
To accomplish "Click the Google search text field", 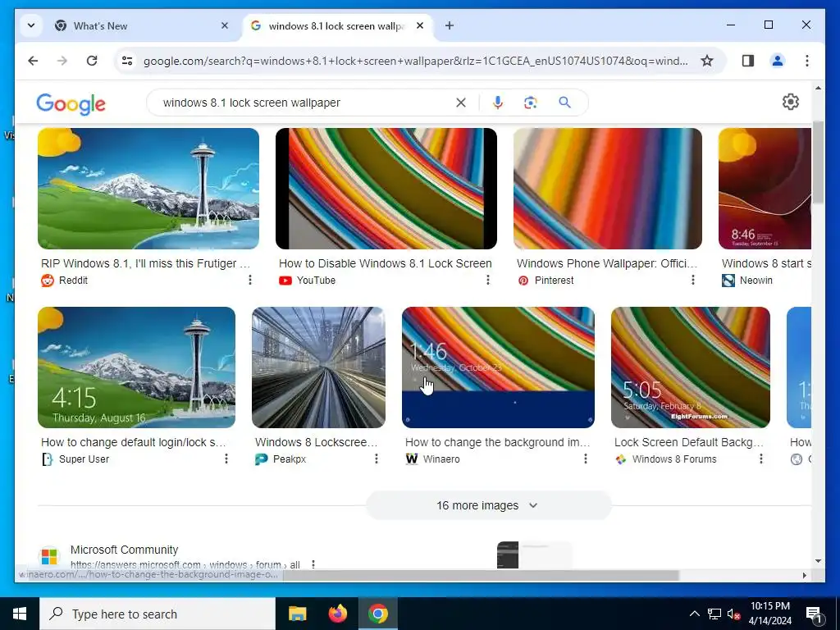I will 305,103.
